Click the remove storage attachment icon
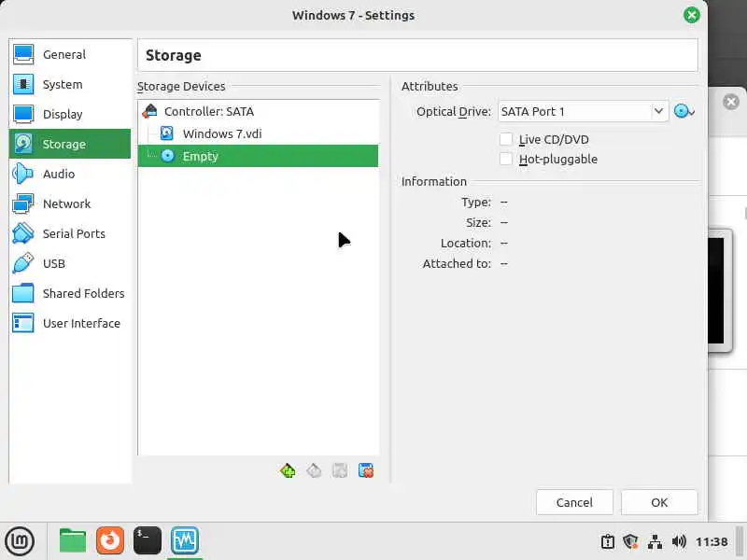This screenshot has width=747, height=560. tap(366, 471)
